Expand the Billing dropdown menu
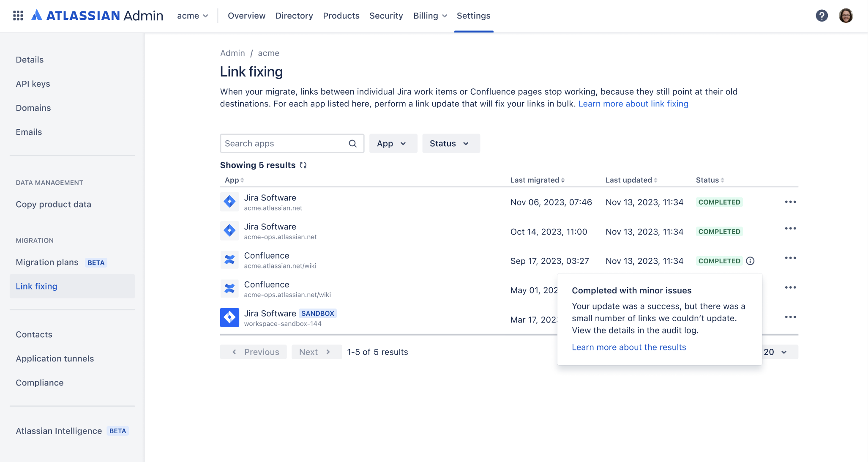868x462 pixels. pos(430,16)
